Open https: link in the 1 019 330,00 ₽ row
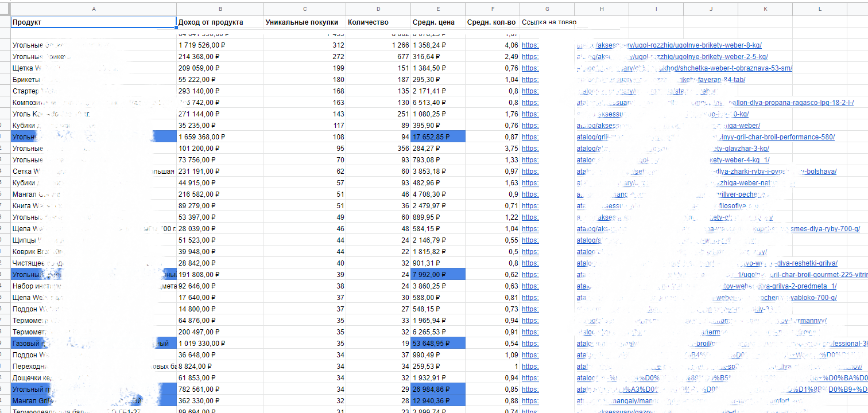The width and height of the screenshot is (868, 413). pos(530,344)
